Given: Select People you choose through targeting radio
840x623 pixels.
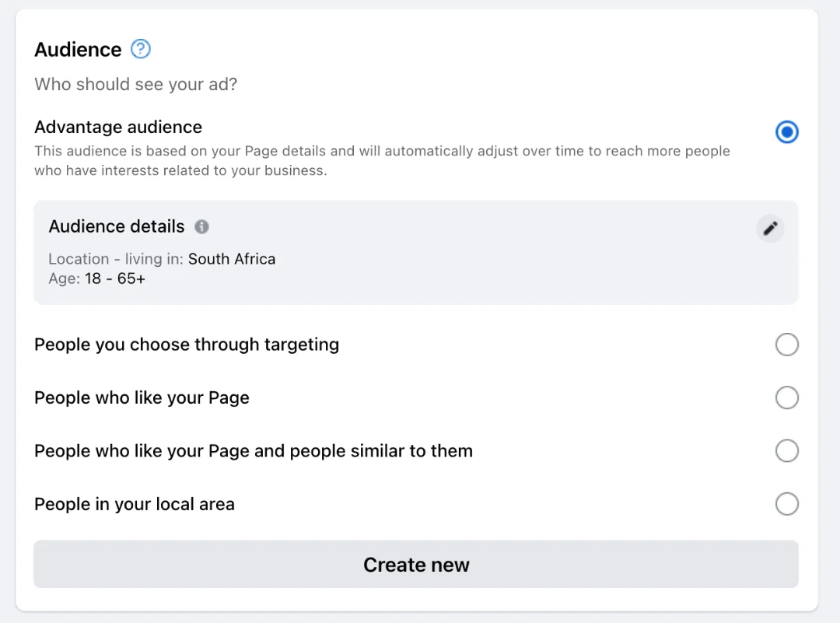Looking at the screenshot, I should point(786,345).
